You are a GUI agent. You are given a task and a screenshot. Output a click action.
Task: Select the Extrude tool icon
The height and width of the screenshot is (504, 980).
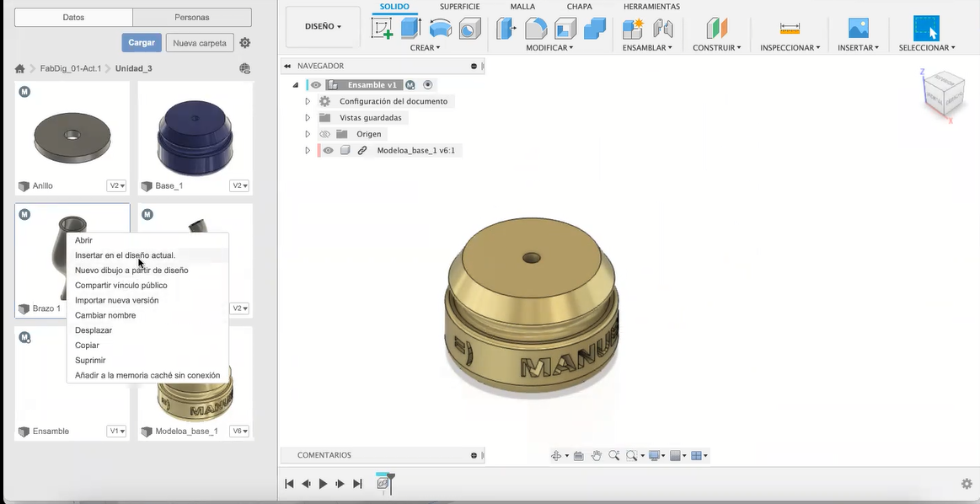point(410,29)
